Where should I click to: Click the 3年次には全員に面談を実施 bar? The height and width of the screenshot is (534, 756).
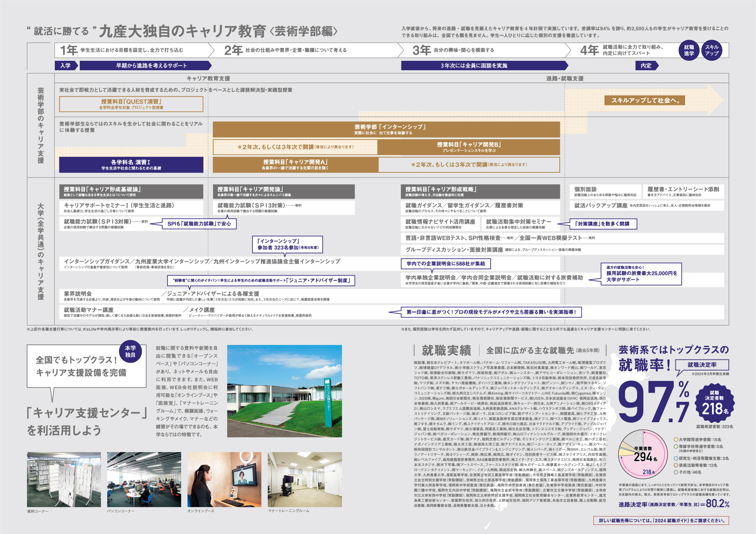tap(485, 66)
